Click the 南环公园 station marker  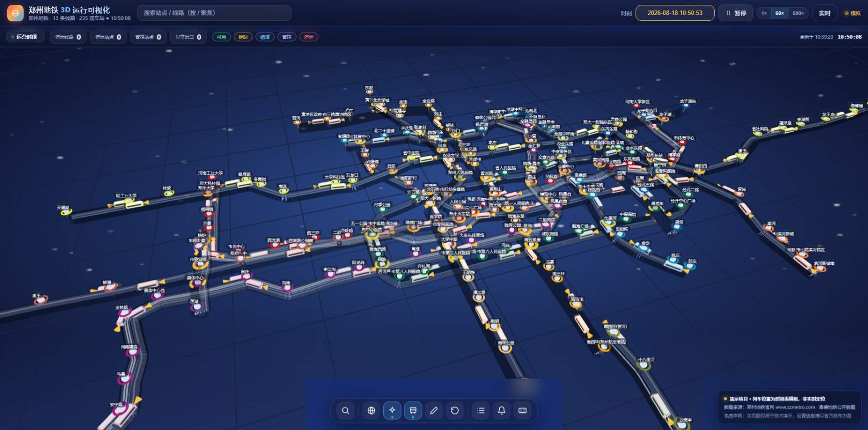coord(505,348)
